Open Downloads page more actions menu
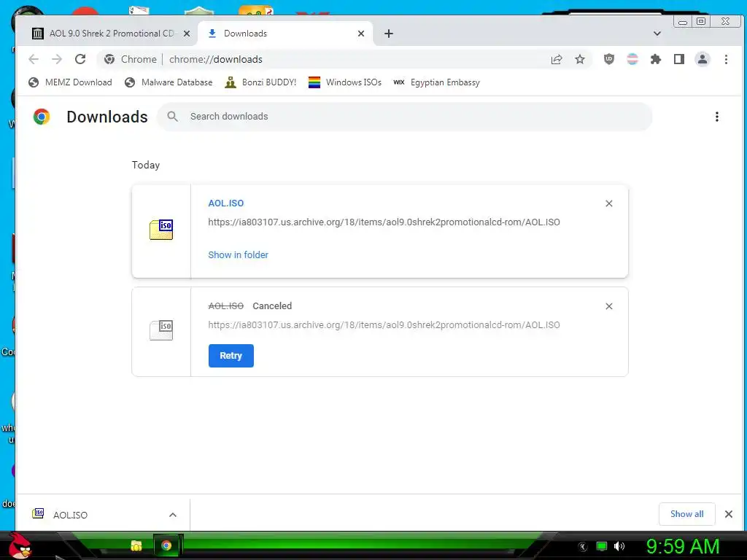Viewport: 747px width, 560px height. point(717,117)
